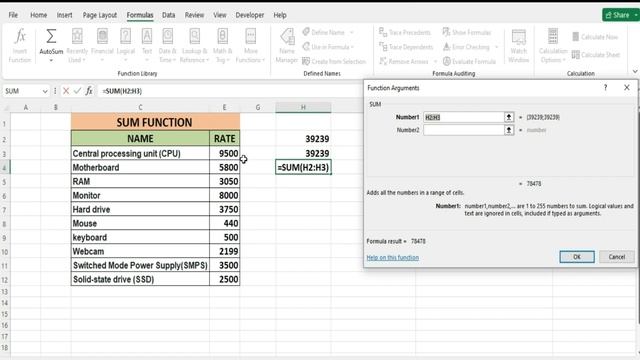Image resolution: width=640 pixels, height=360 pixels.
Task: Open the File tab
Action: click(x=13, y=15)
